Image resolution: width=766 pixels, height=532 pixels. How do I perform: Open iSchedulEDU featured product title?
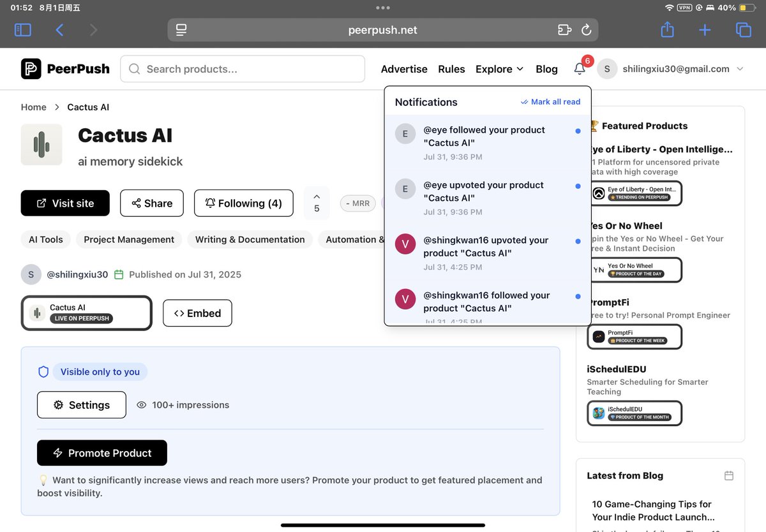click(x=617, y=369)
